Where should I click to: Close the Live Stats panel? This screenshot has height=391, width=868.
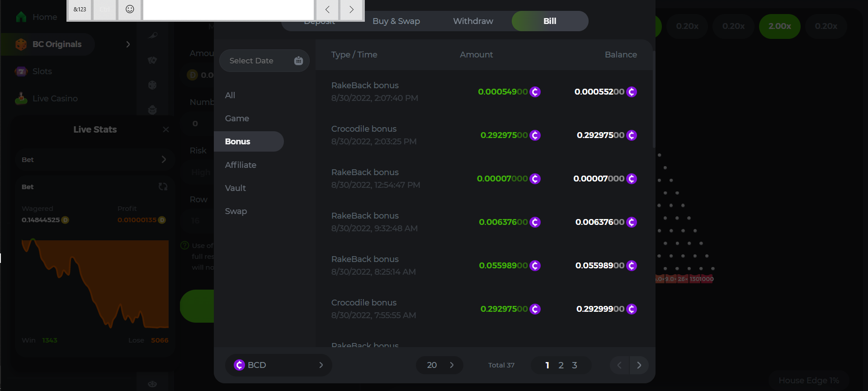click(166, 130)
